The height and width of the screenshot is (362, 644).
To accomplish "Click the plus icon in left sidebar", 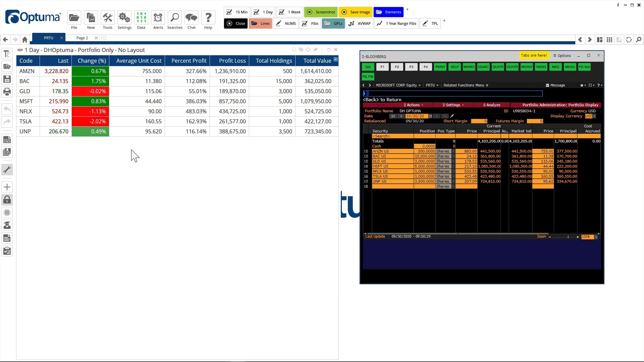I will pyautogui.click(x=7, y=187).
